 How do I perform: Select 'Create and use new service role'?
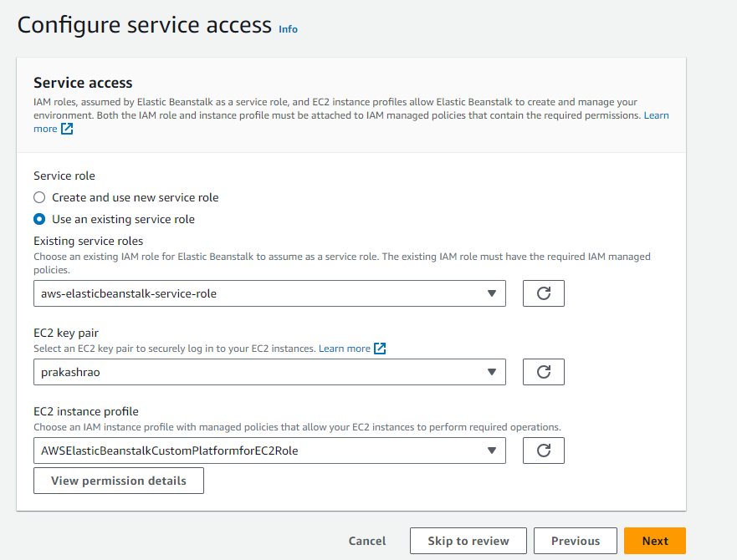(39, 197)
